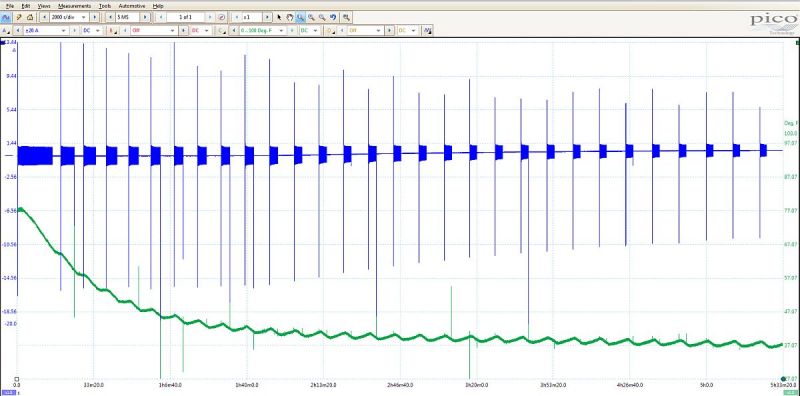Go to previous waveform buffer

coord(161,17)
